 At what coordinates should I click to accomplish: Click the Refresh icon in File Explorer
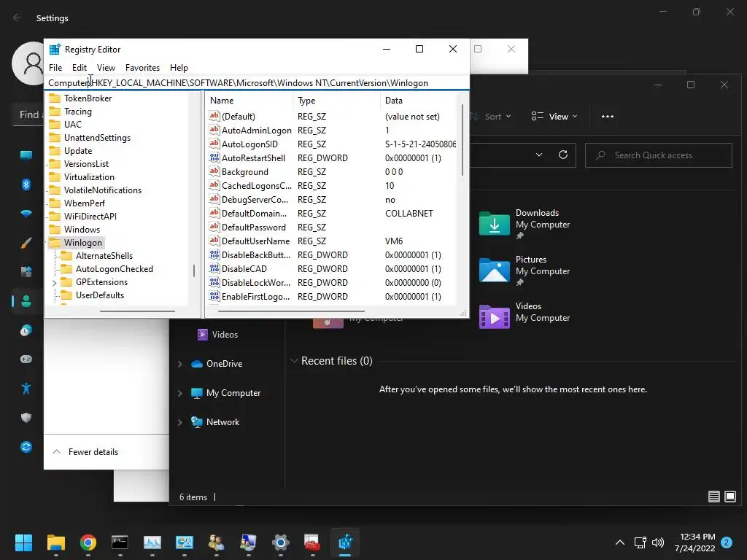[x=563, y=155]
